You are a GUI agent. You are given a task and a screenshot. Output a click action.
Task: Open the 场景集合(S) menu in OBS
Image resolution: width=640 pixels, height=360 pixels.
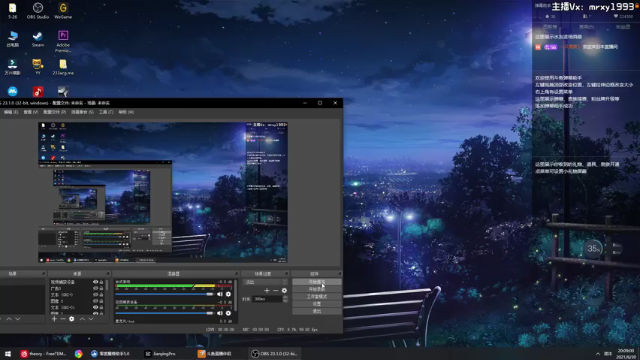pos(82,112)
